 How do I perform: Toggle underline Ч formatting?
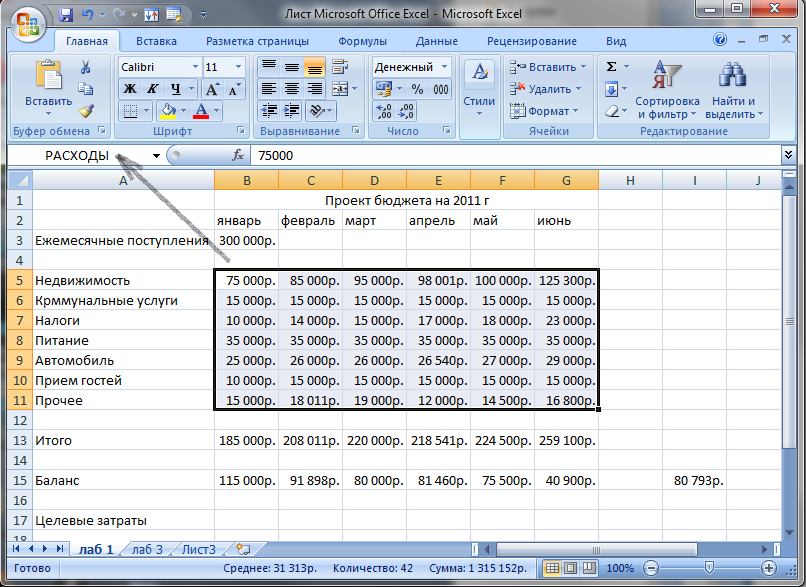click(176, 89)
